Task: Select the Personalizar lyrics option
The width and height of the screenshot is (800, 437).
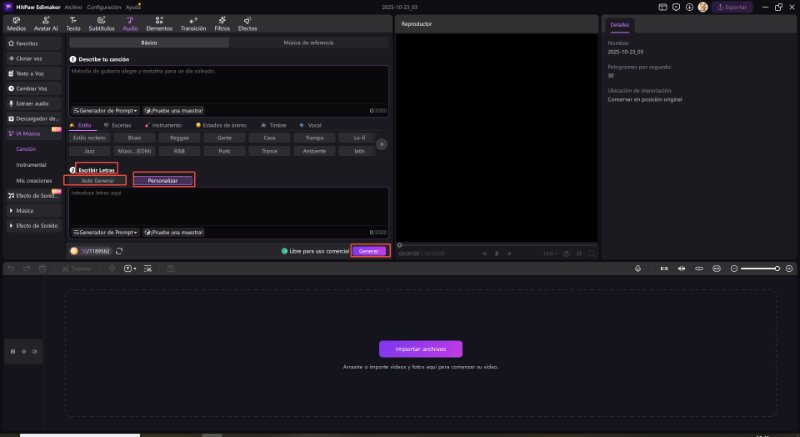Action: tap(163, 180)
